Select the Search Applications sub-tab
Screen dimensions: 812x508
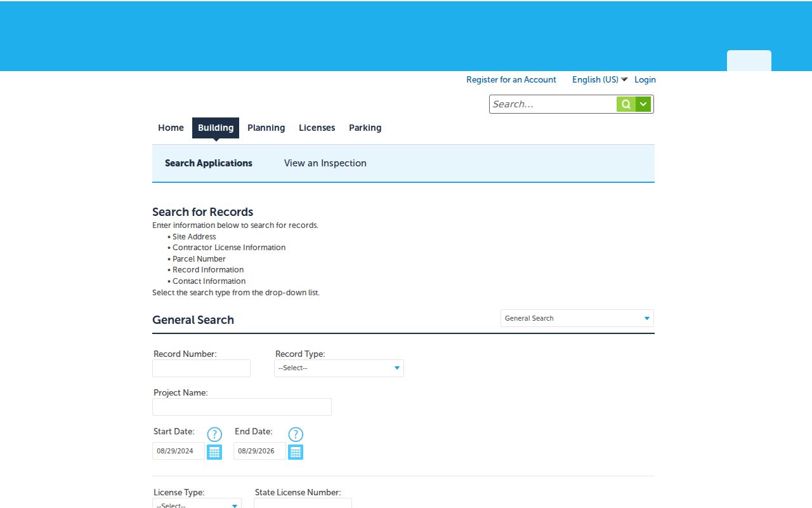[x=209, y=163]
